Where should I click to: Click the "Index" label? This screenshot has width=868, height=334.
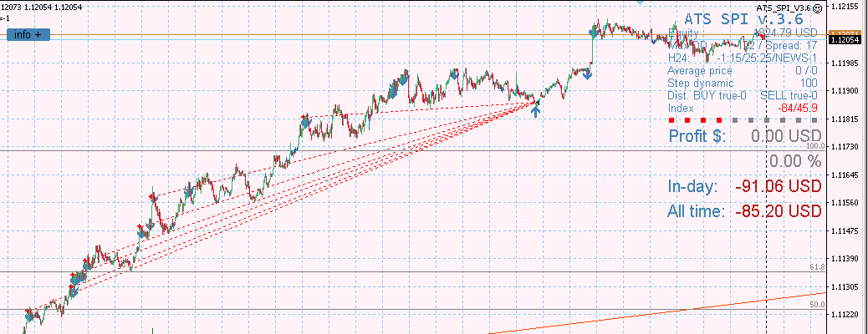(681, 109)
